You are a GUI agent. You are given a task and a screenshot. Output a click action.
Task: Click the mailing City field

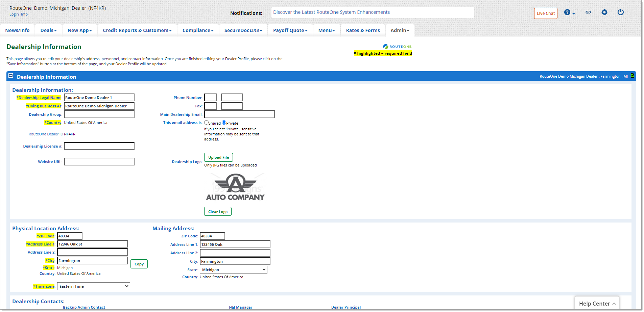click(x=235, y=261)
